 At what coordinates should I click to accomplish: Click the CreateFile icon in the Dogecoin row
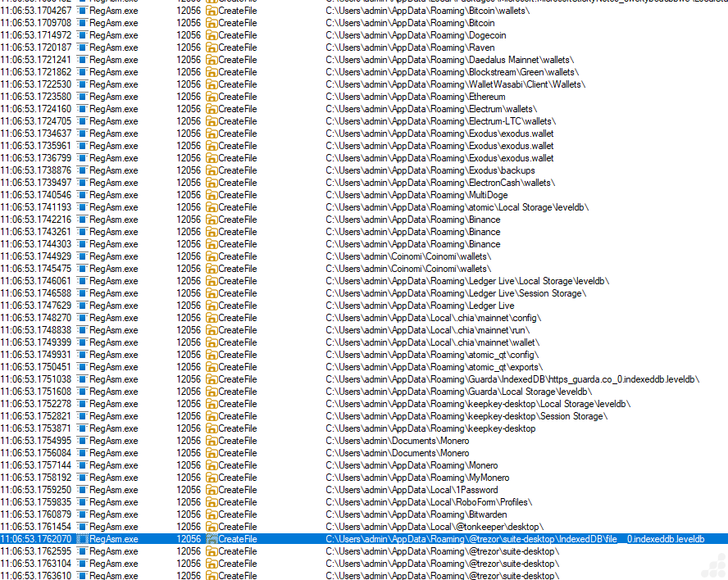tap(211, 35)
